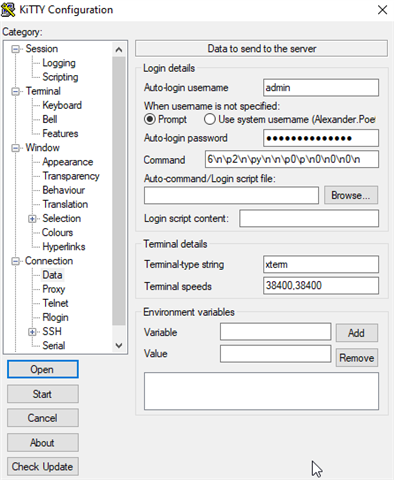This screenshot has height=480, width=394.
Task: Select Connection category
Action: pos(49,261)
